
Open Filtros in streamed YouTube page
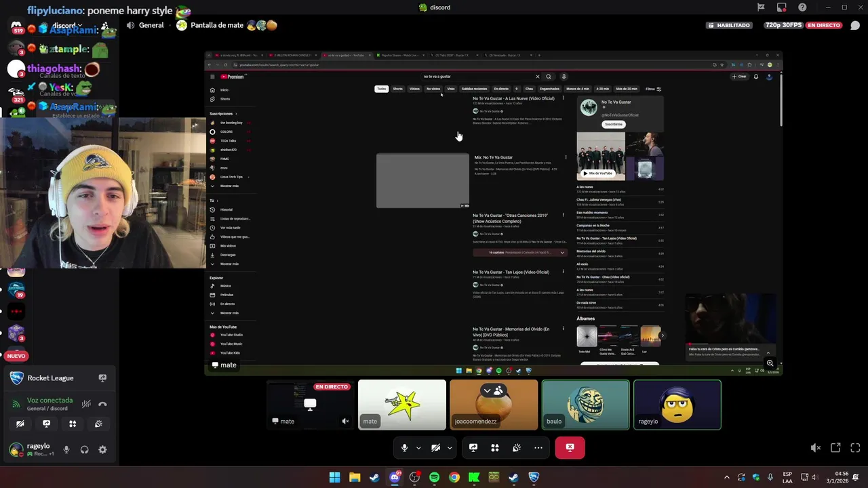[x=653, y=89]
